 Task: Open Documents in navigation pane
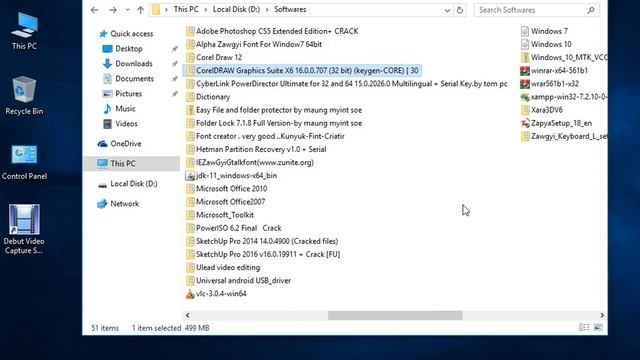point(128,79)
